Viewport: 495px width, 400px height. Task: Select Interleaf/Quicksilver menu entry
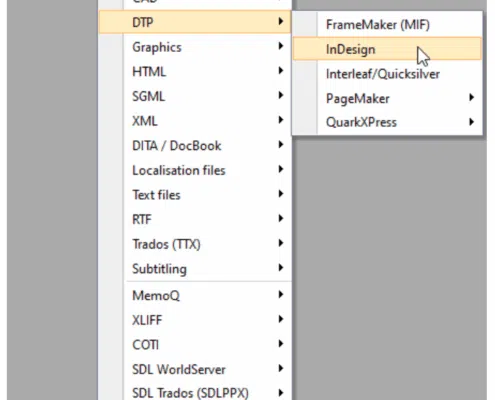click(387, 74)
